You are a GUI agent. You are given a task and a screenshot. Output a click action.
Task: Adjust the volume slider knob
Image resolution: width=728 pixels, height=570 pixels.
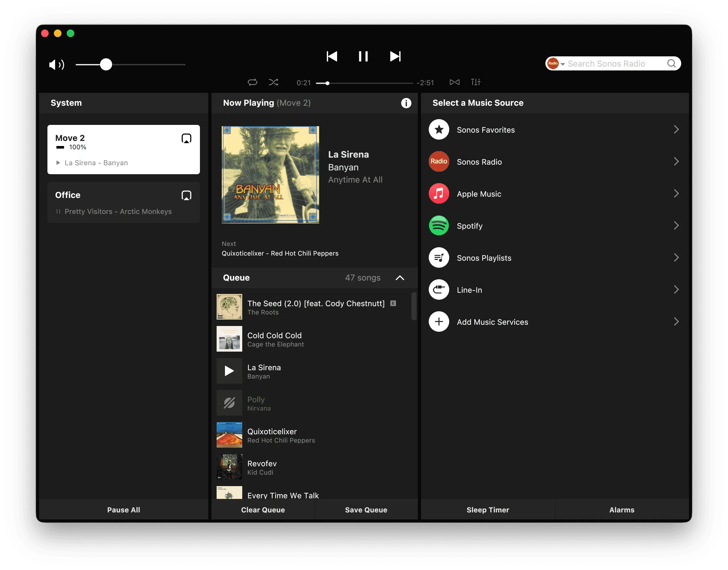(106, 64)
